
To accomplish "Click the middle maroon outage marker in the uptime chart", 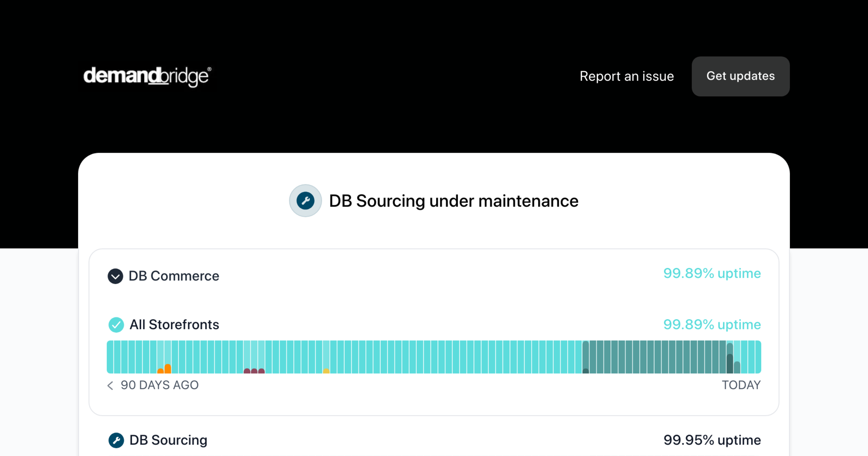I will click(x=254, y=371).
